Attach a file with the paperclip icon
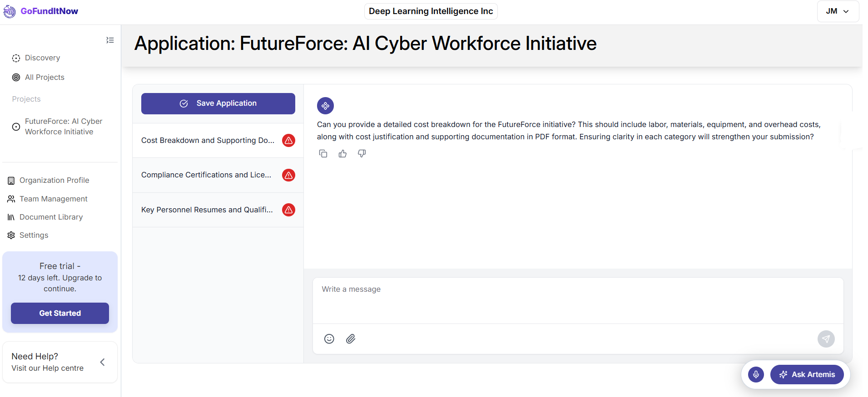This screenshot has height=397, width=868. tap(351, 339)
